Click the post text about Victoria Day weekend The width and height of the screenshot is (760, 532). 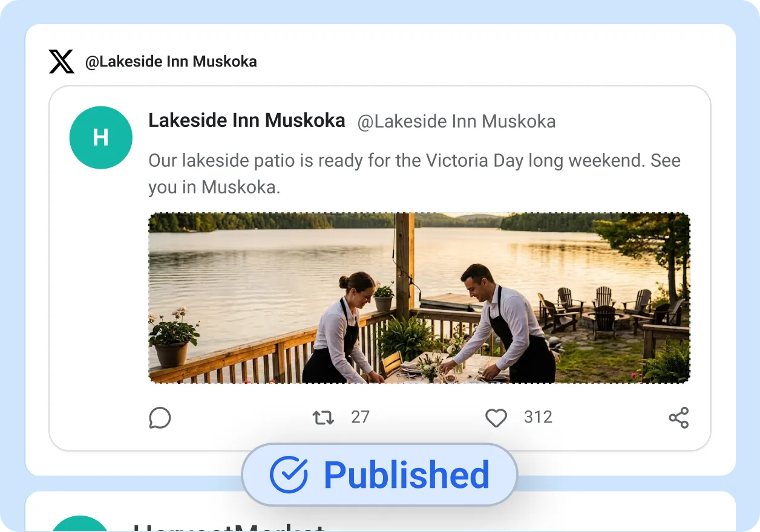[x=414, y=174]
